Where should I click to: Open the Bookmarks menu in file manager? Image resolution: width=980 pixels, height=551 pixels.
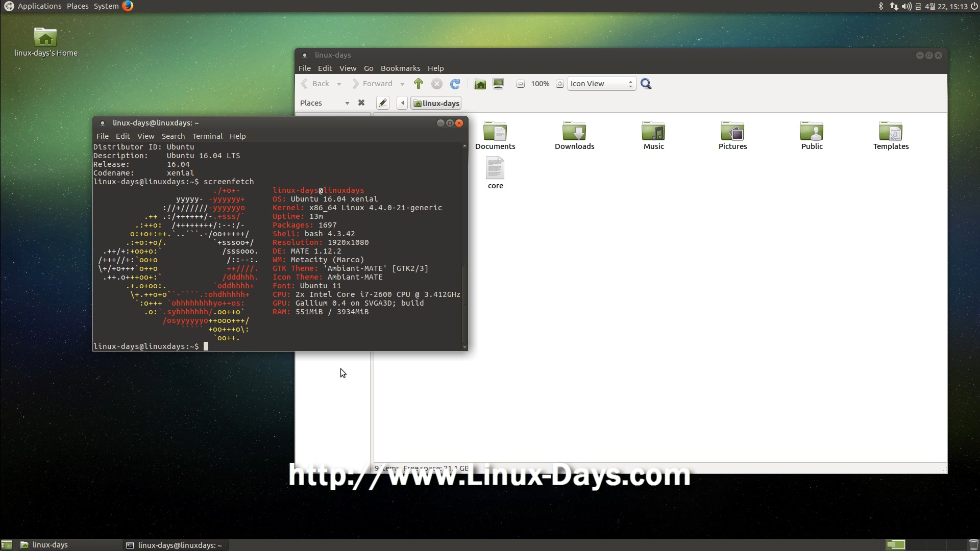[400, 68]
